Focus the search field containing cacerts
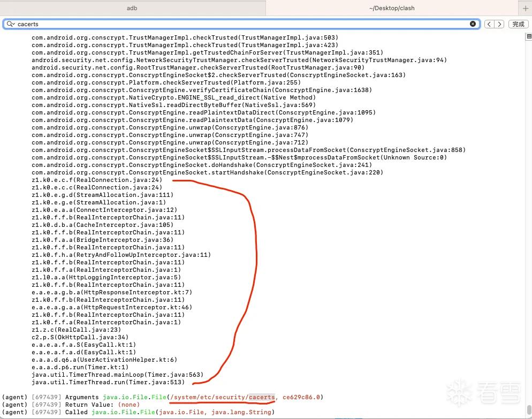Screen dimensions: 532x419 tap(241, 24)
